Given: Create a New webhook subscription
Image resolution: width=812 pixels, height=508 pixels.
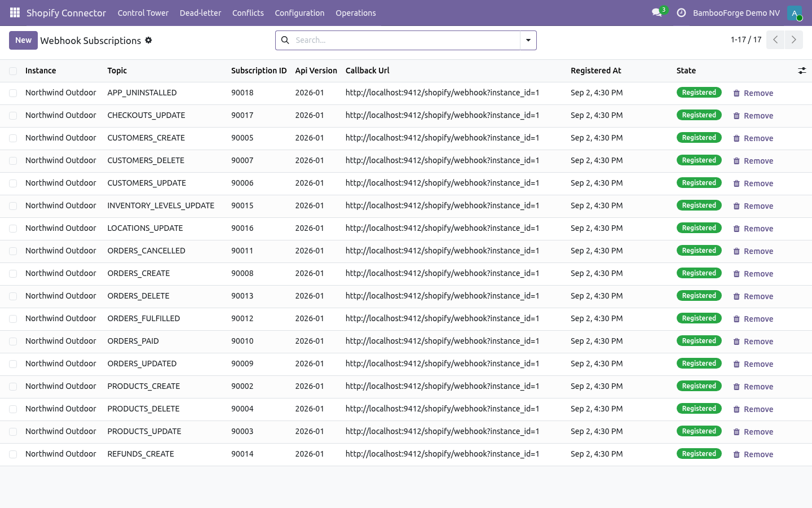Looking at the screenshot, I should tap(23, 40).
